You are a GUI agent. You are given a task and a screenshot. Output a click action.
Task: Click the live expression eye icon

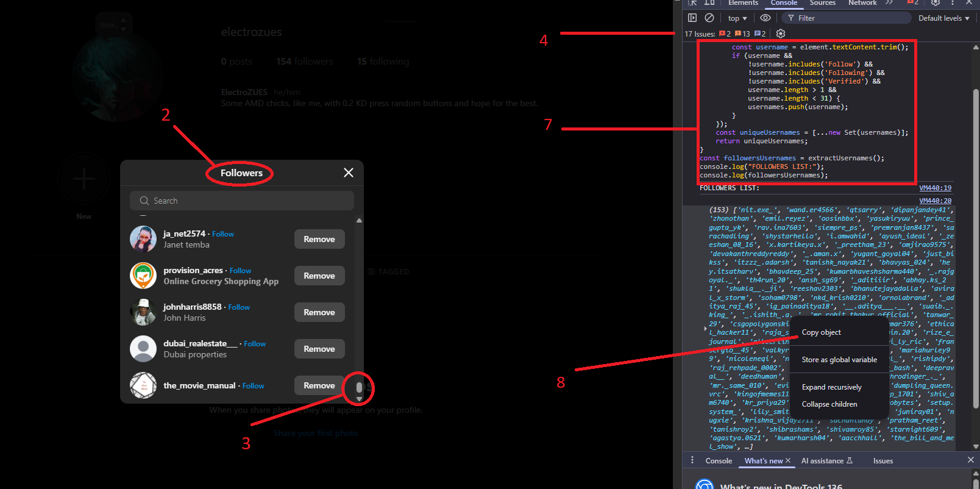(765, 18)
